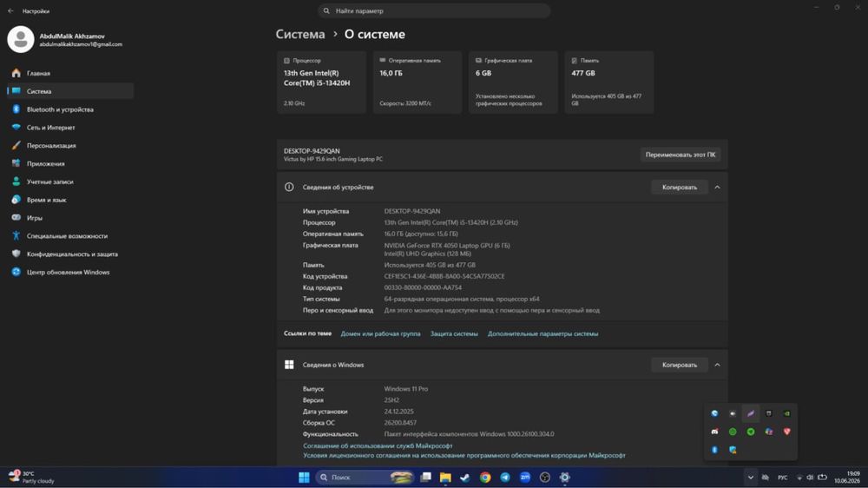Click the Учетные записи person icon
The image size is (868, 488).
16,181
